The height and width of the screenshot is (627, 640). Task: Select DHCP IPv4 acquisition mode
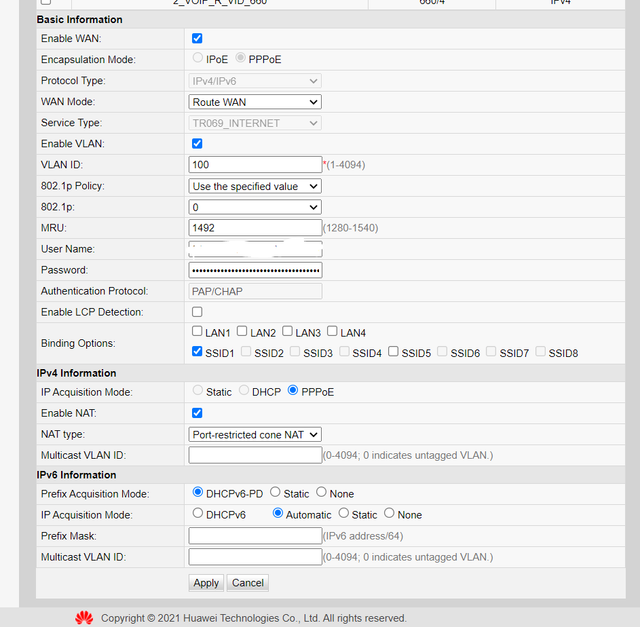pyautogui.click(x=244, y=390)
